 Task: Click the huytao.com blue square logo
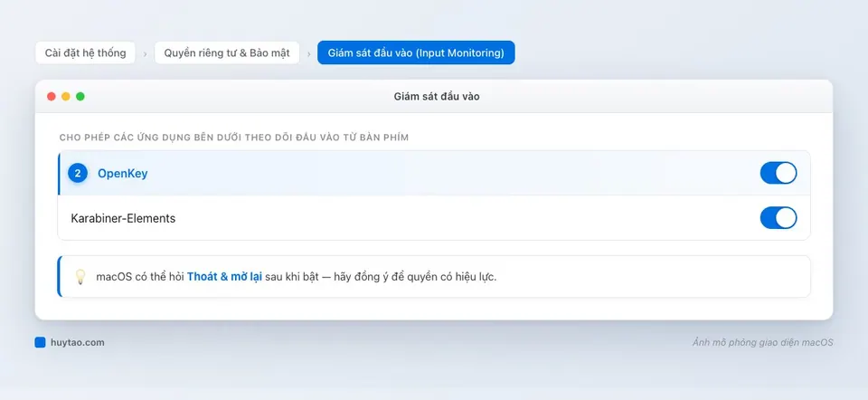[x=40, y=342]
